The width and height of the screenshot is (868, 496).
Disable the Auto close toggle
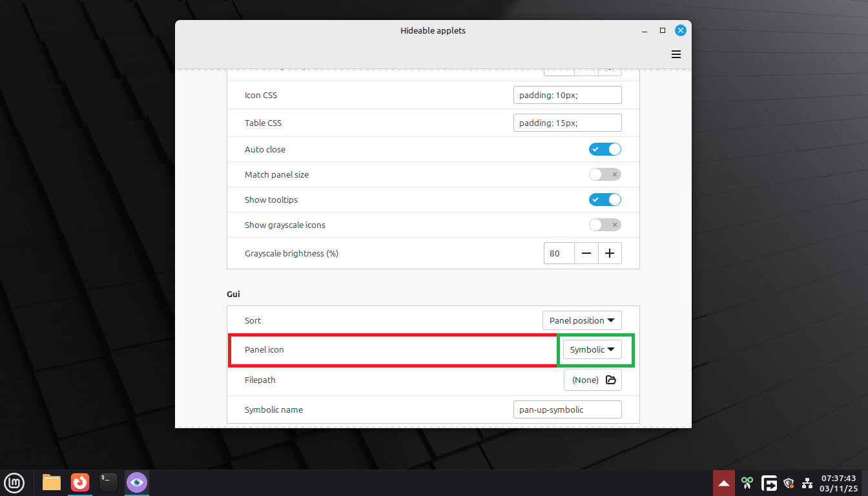click(x=604, y=149)
